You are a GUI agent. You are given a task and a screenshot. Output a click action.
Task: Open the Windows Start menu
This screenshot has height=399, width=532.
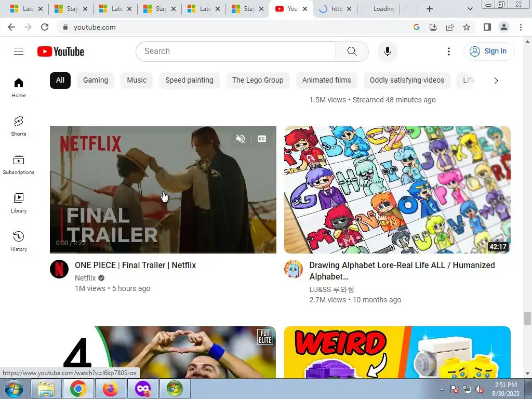pos(14,389)
